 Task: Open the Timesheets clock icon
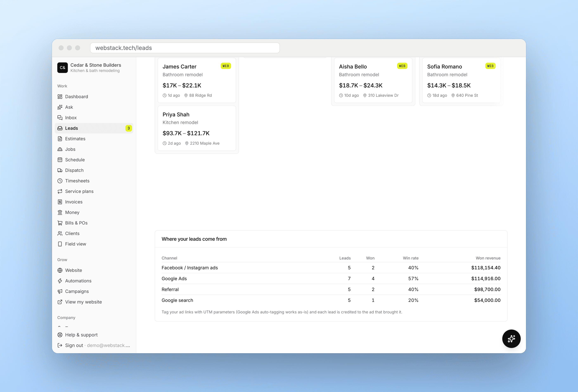coord(60,181)
